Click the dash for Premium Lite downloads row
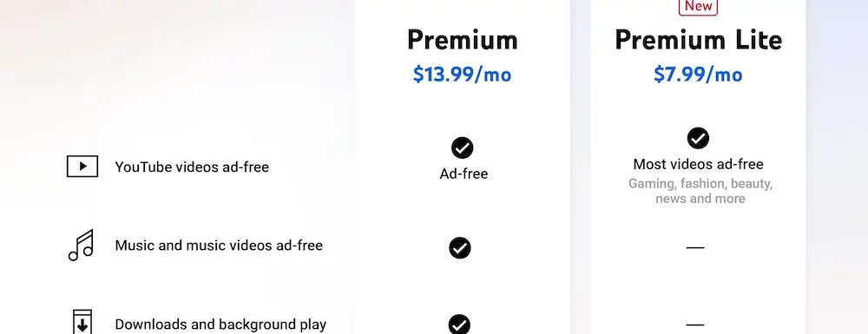Viewport: 868px width, 334px height. tap(695, 325)
